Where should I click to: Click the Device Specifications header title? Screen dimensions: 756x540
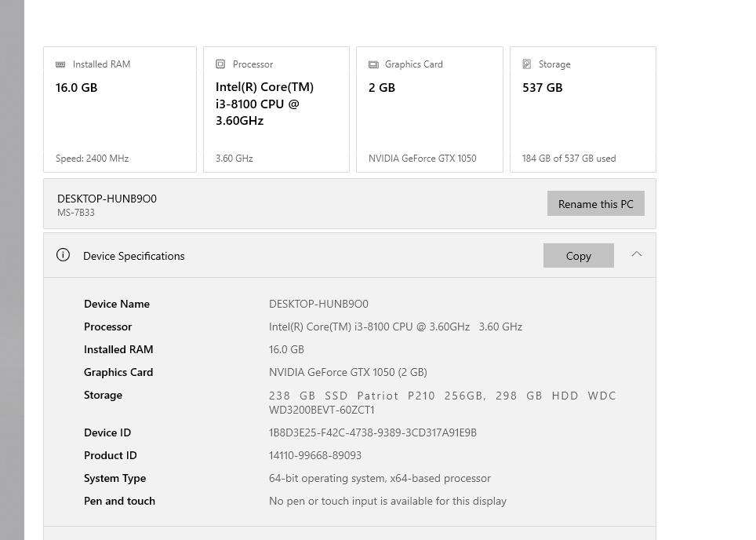click(x=134, y=256)
